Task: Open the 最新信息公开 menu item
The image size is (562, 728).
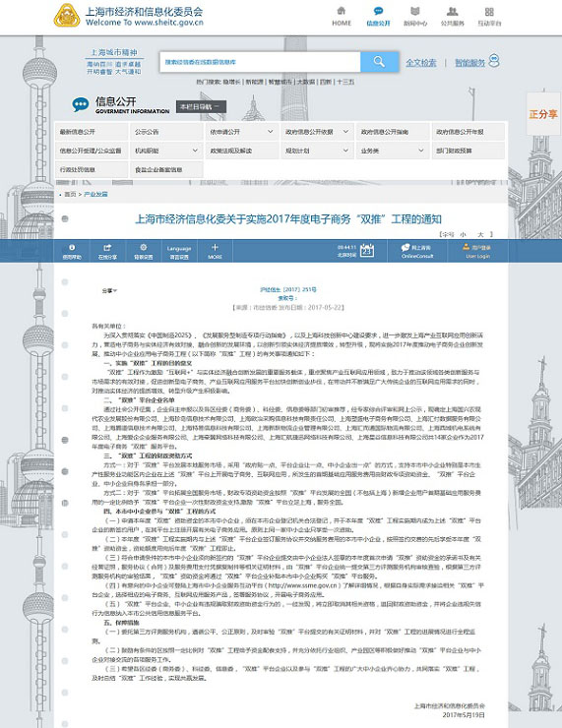Action: tap(92, 132)
